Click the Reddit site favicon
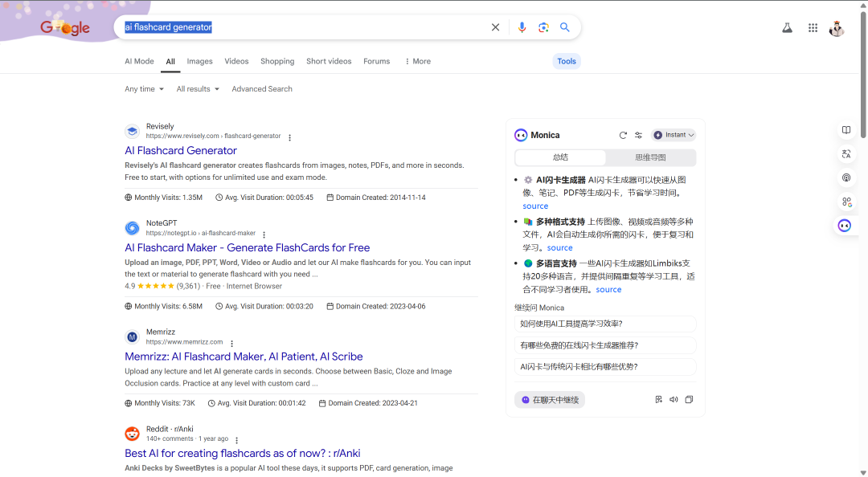This screenshot has width=868, height=477. pos(132,434)
